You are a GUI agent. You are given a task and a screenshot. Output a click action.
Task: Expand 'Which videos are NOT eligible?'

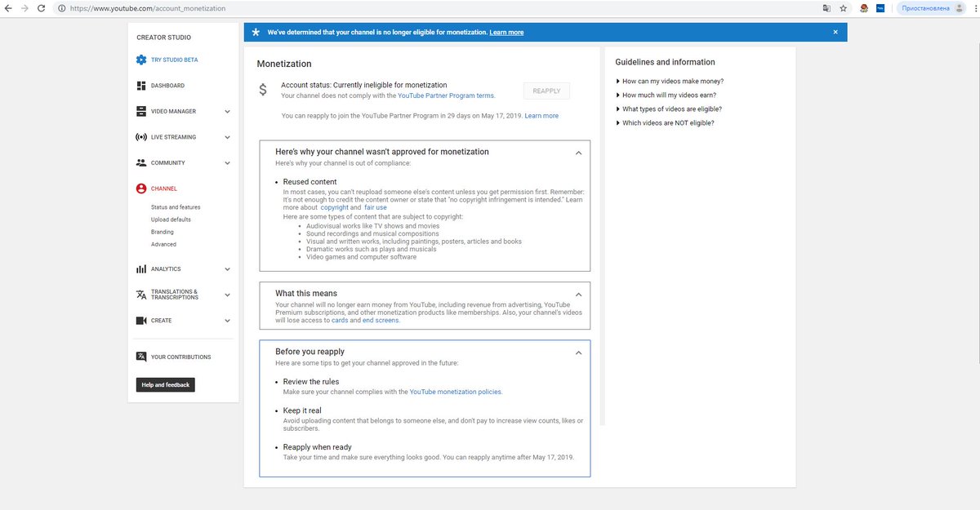pos(665,122)
